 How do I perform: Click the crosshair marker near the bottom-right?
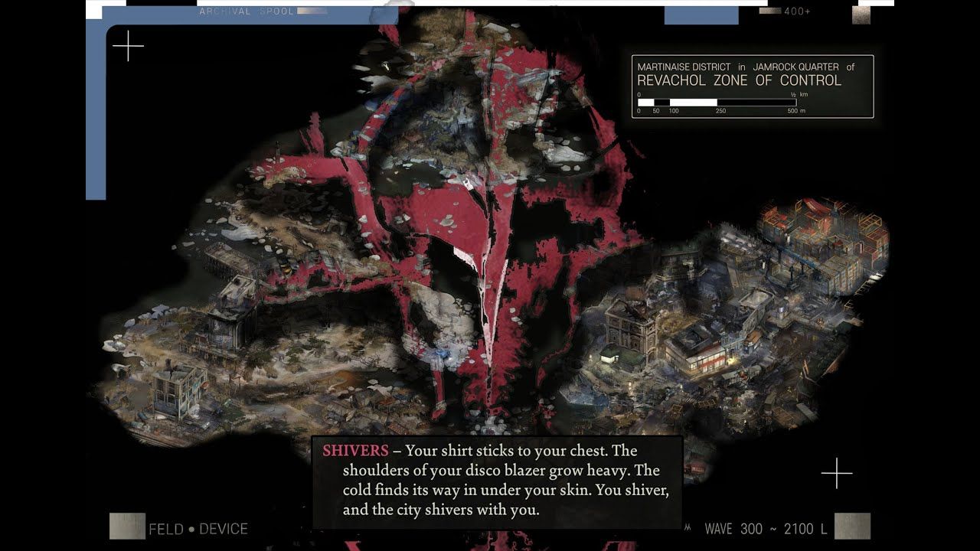click(x=837, y=473)
